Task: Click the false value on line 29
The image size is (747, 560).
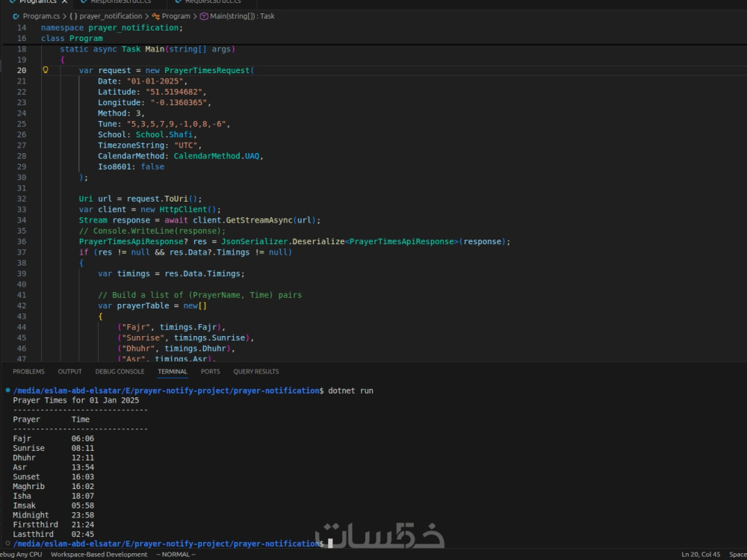Action: pyautogui.click(x=152, y=167)
